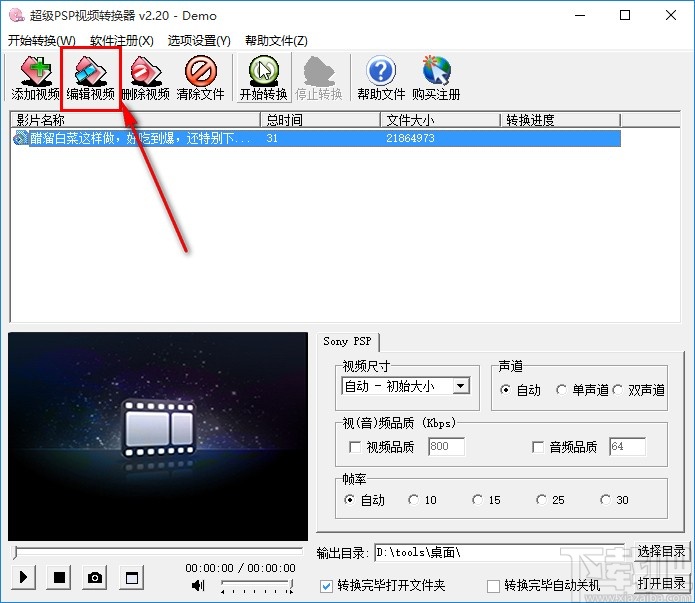Click the 停止转换 stop conversion icon

319,78
